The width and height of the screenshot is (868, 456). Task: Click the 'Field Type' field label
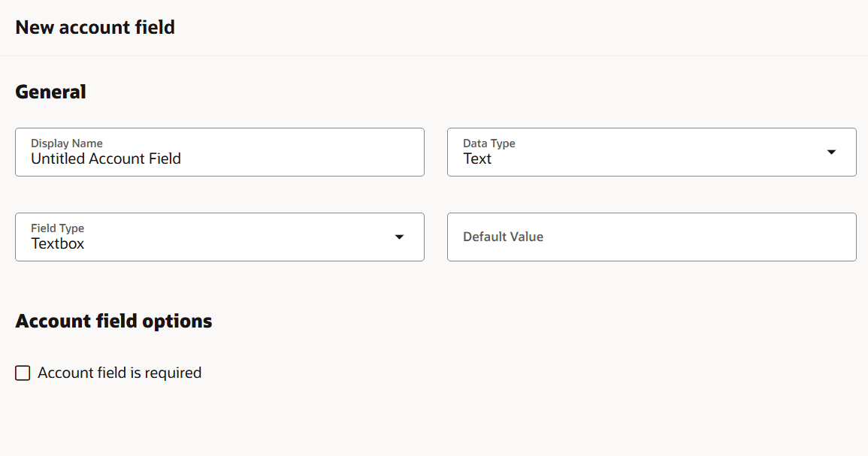[x=57, y=228]
